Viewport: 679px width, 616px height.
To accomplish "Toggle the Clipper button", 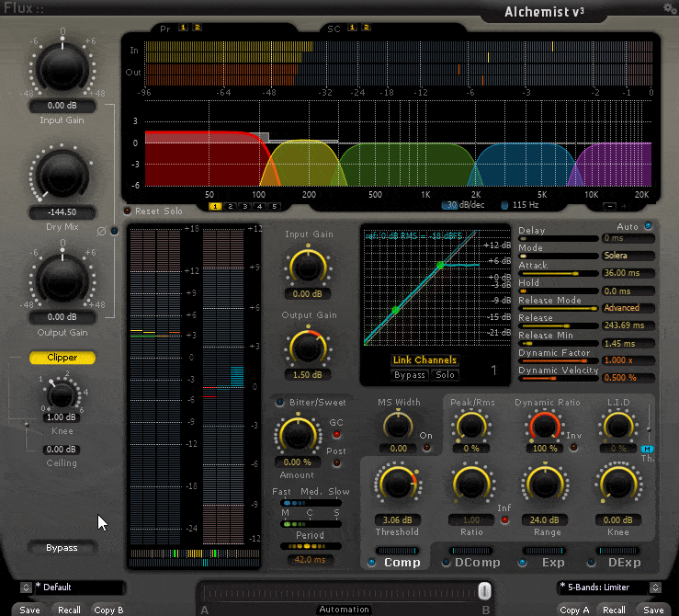I will pyautogui.click(x=62, y=357).
